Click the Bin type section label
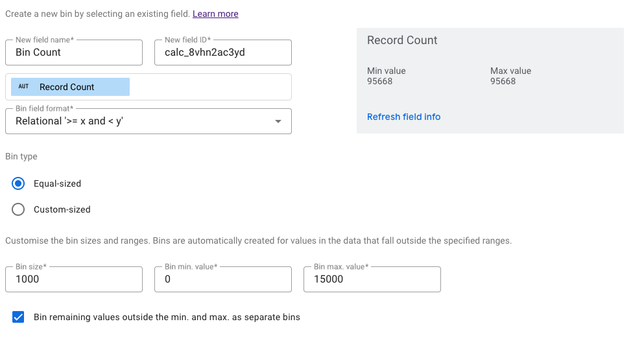Screen dimensions: 644x337 click(21, 156)
